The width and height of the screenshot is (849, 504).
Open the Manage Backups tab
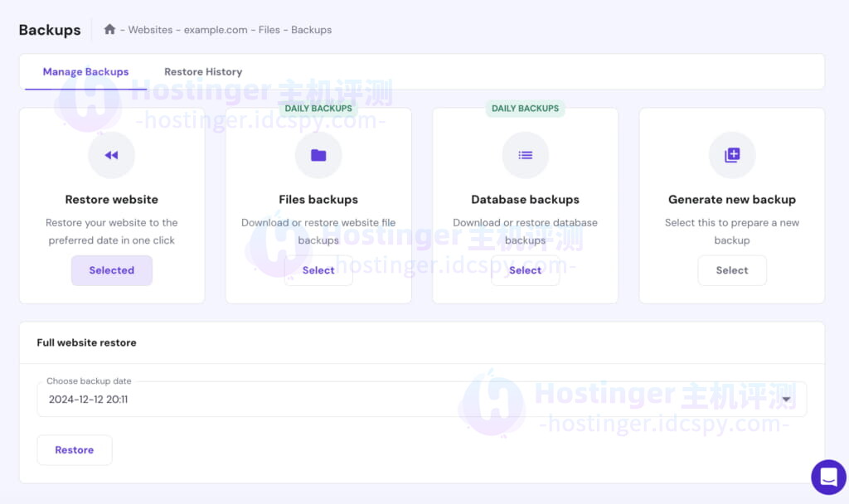point(85,72)
